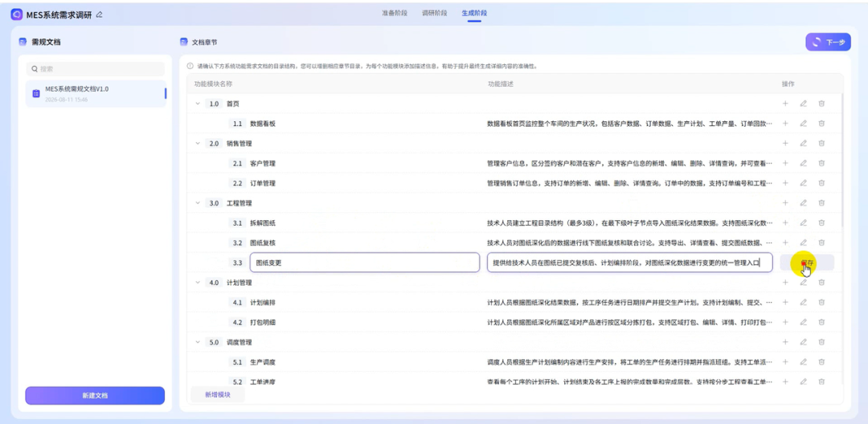This screenshot has width=868, height=424.
Task: Edit the 5.1 生产调度 row
Action: tap(803, 362)
